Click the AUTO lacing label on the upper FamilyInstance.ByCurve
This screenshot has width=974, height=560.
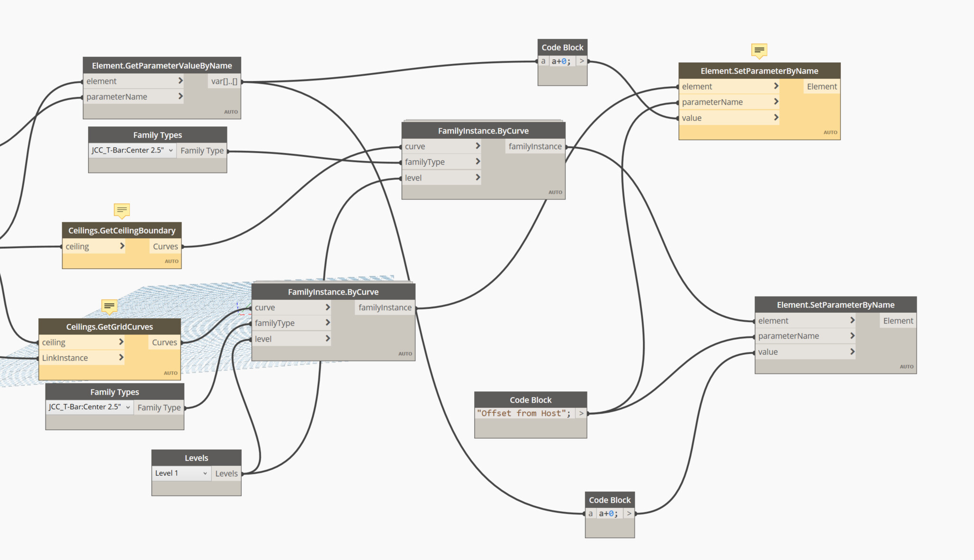point(555,192)
